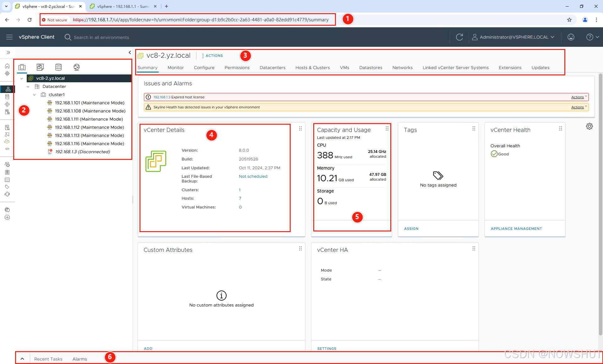
Task: Click the main content vertical scrollbar
Action: [600, 204]
